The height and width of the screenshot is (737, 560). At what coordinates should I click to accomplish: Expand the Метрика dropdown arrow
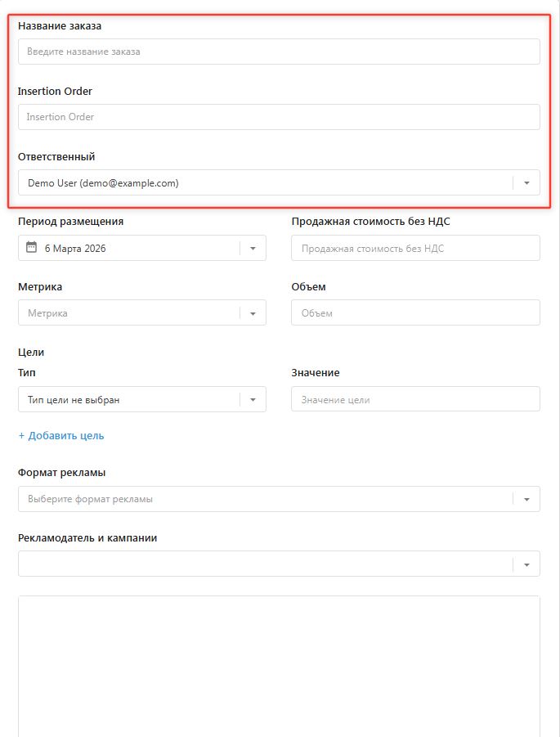[253, 313]
